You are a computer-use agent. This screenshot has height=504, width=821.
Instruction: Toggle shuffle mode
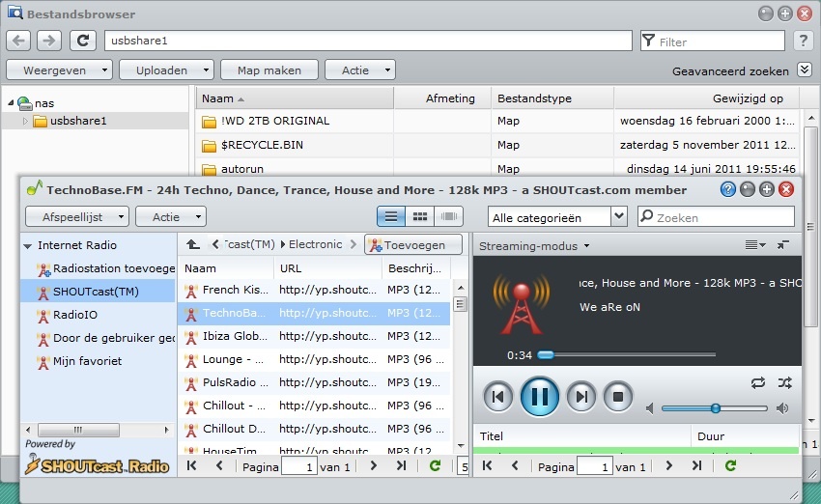coord(784,383)
